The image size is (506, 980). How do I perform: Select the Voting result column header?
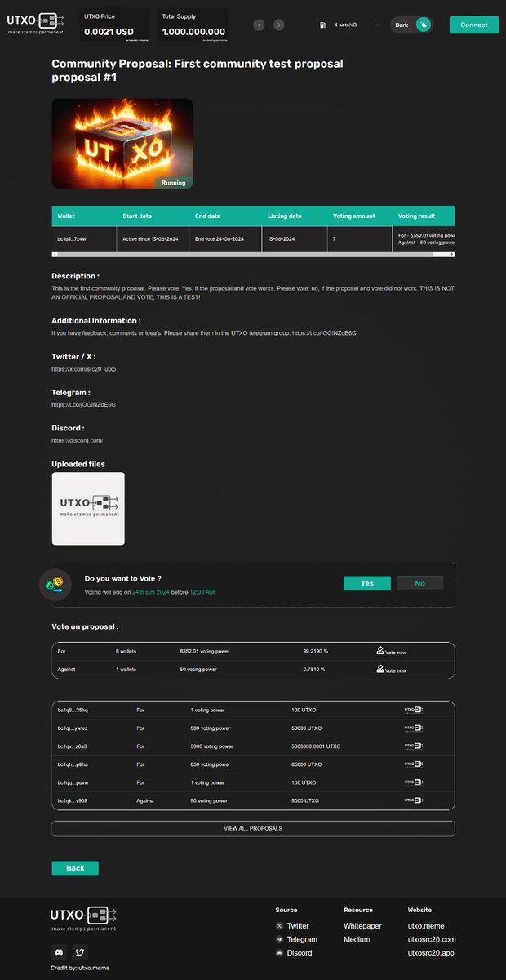click(x=416, y=216)
